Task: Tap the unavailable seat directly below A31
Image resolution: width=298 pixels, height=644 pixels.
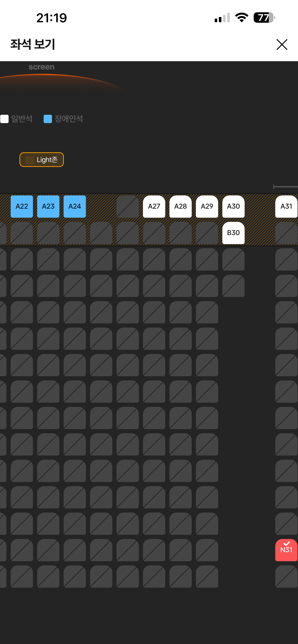Action: (x=286, y=233)
